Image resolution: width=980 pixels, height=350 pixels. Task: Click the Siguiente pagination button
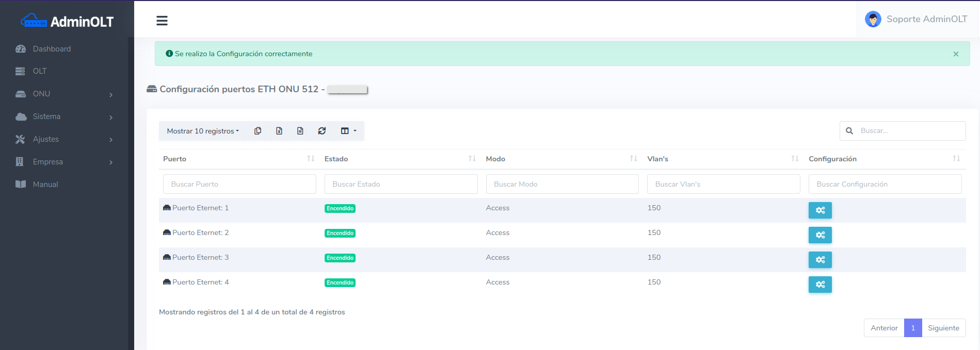(943, 328)
